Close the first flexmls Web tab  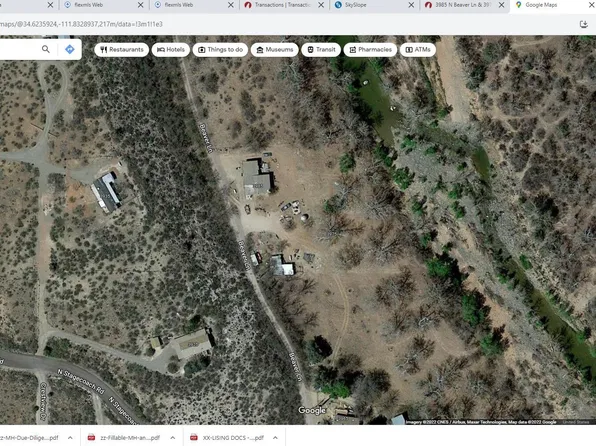[x=141, y=5]
